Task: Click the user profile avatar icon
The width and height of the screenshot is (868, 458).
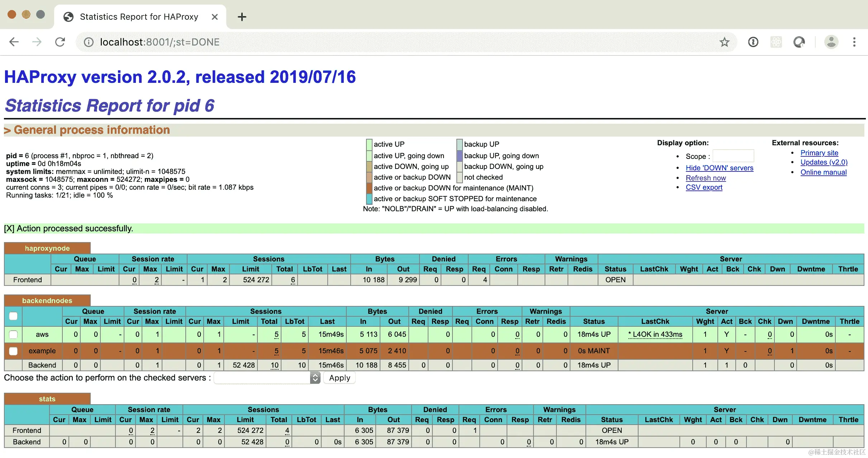Action: coord(831,42)
